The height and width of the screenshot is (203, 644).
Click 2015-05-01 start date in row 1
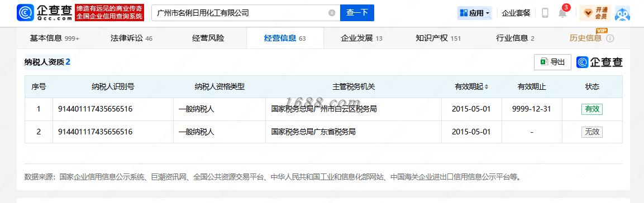pos(471,109)
